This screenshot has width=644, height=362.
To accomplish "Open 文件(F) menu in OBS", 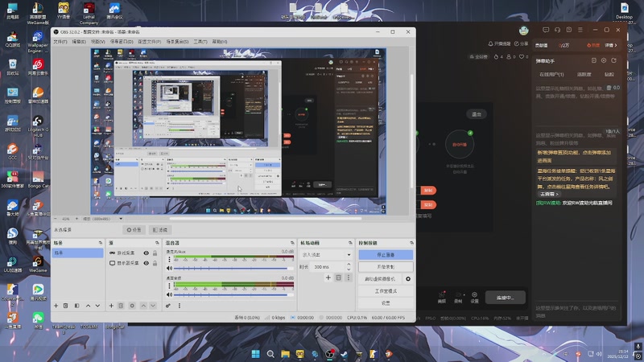I will click(x=60, y=42).
